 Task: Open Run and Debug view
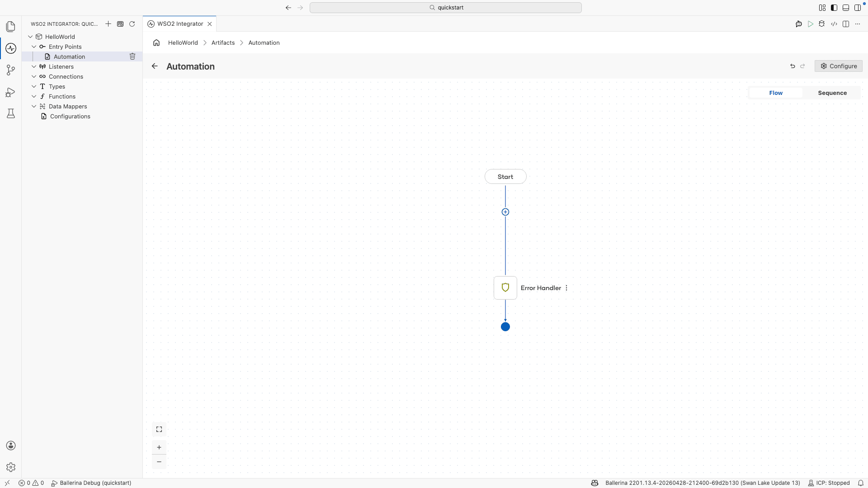point(11,92)
